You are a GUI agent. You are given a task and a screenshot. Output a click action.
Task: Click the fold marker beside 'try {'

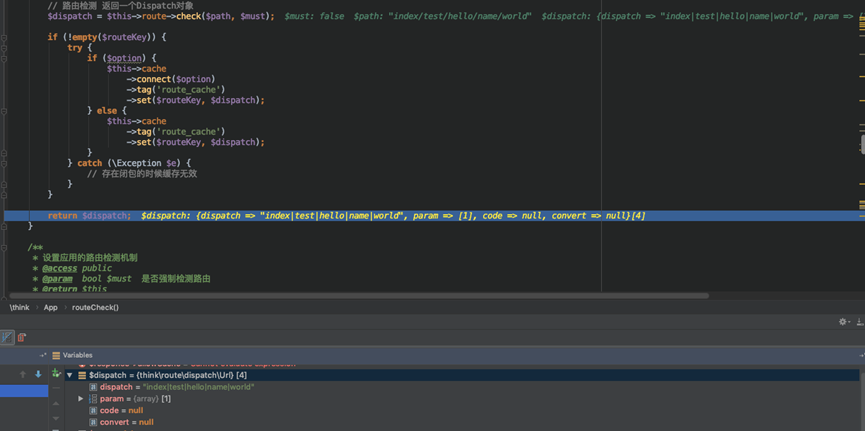point(4,48)
